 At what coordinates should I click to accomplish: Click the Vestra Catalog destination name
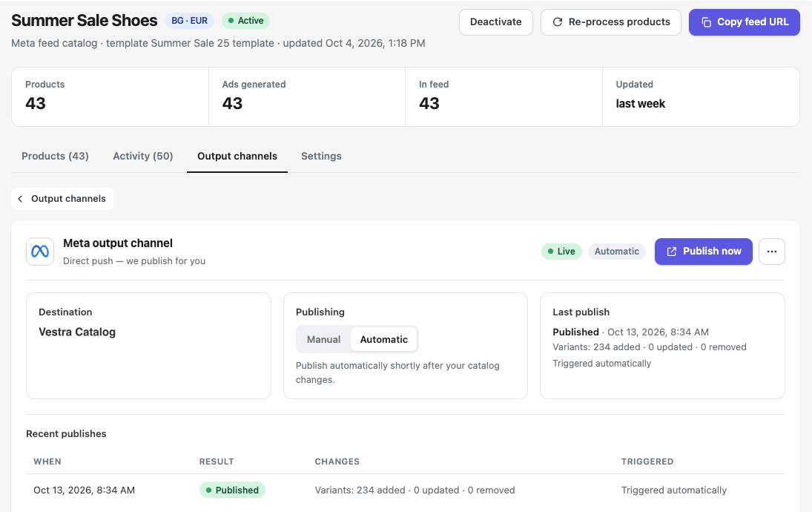click(x=77, y=332)
